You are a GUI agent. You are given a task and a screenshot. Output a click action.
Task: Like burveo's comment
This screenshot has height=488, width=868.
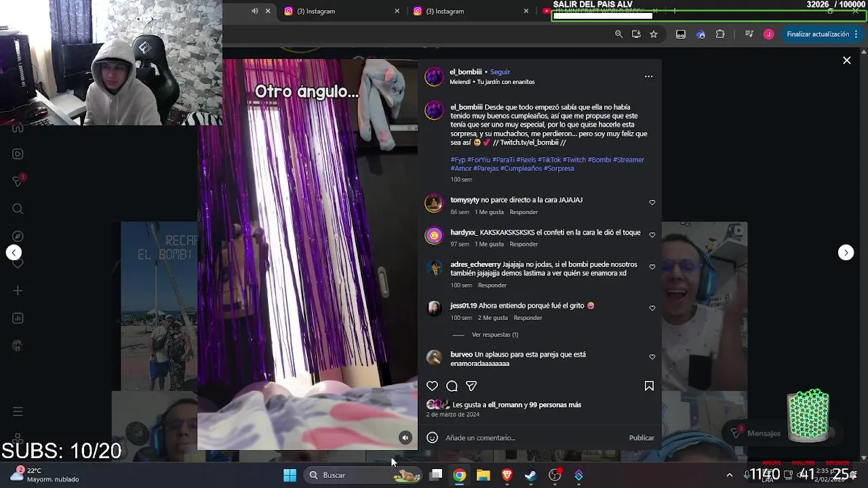point(652,357)
